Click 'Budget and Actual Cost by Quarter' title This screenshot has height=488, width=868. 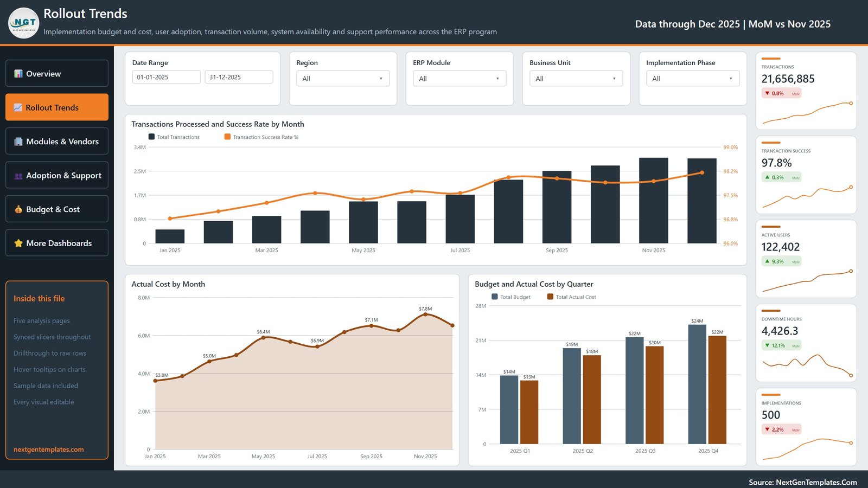pos(534,284)
